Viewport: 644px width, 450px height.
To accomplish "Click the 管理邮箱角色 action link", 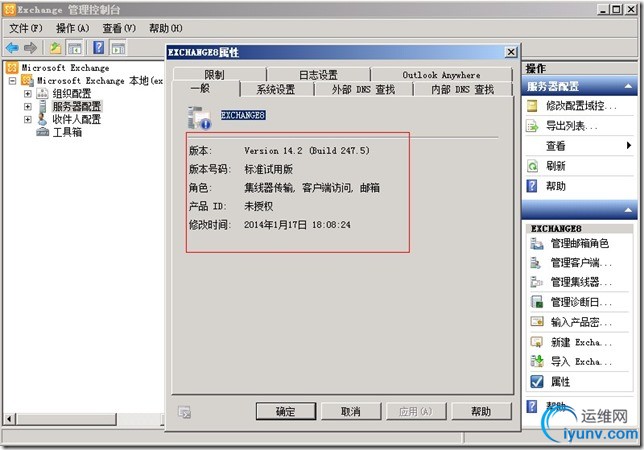I will [580, 243].
